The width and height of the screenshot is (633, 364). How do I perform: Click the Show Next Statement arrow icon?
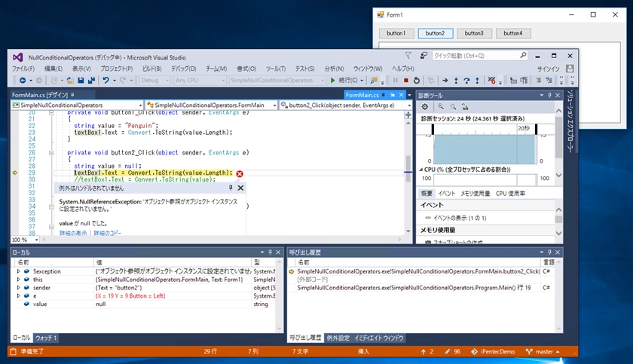[x=445, y=81]
